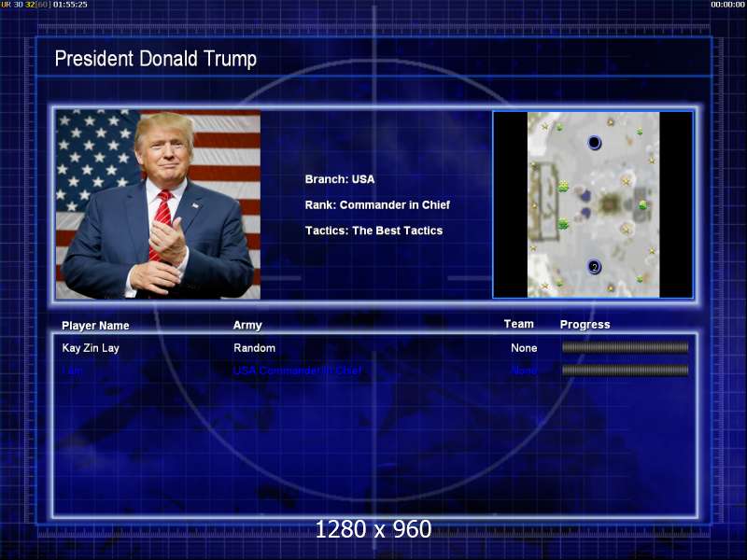Click Kay Zin Lay's loading progress bar

pos(625,347)
